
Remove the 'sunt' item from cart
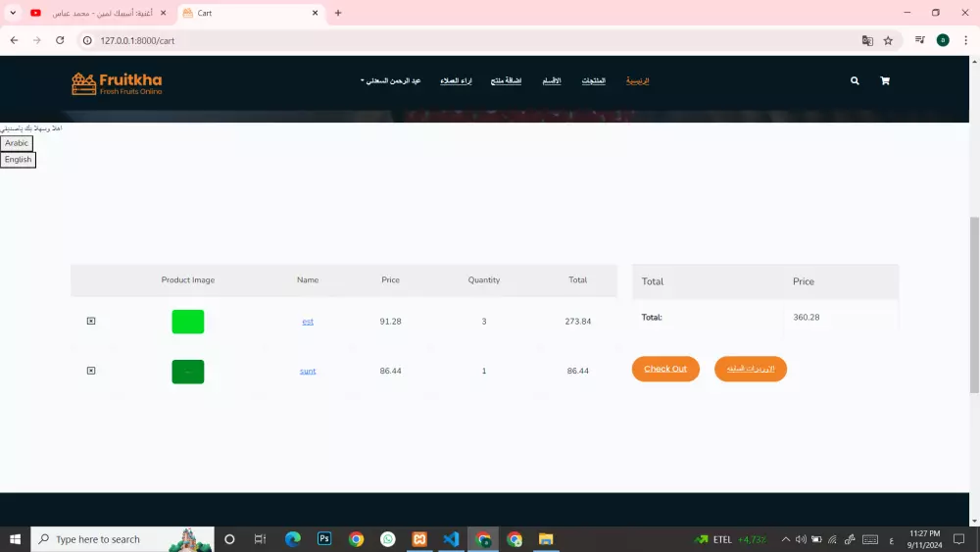point(91,371)
